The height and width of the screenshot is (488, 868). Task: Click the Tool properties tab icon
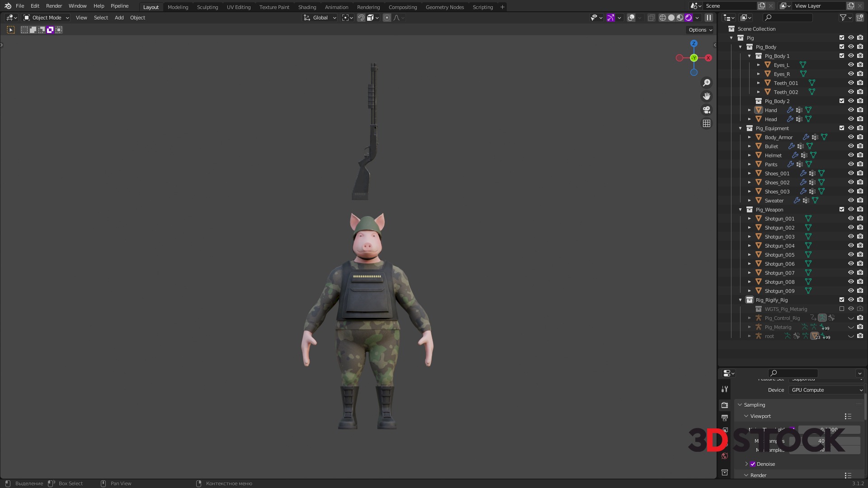click(x=725, y=389)
